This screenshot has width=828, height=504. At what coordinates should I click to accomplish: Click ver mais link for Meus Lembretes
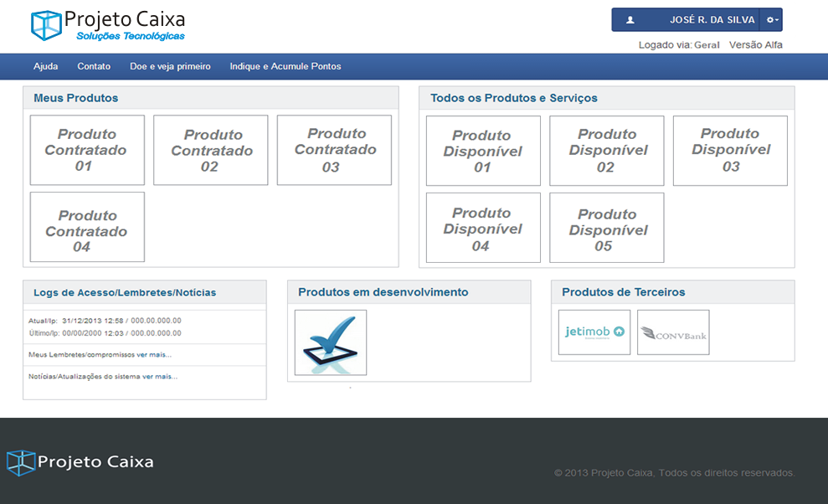tap(154, 355)
